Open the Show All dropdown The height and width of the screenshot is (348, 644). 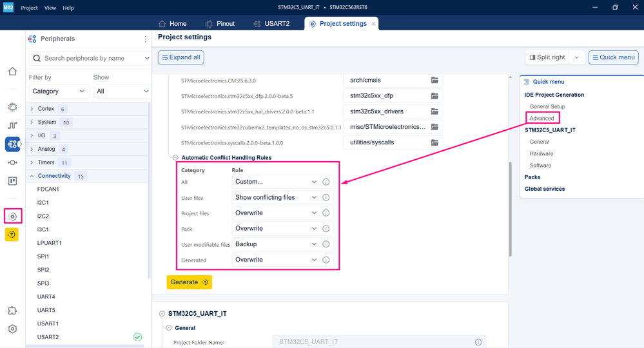122,91
